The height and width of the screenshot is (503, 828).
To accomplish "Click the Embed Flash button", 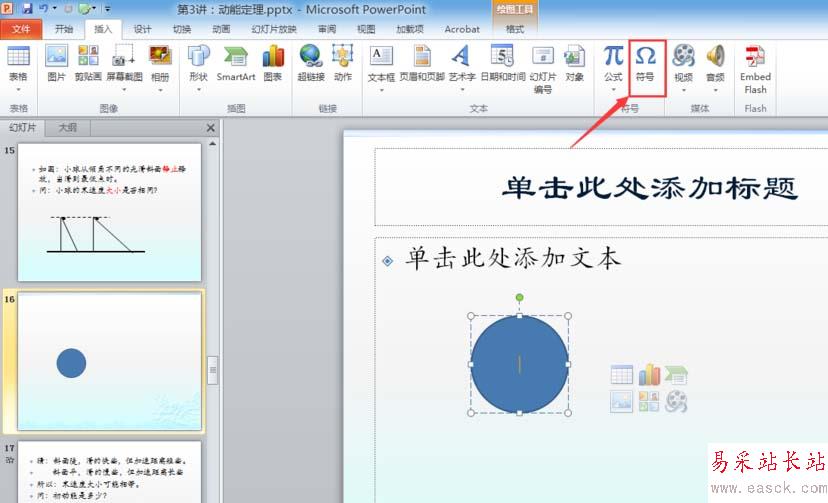I will tap(755, 69).
